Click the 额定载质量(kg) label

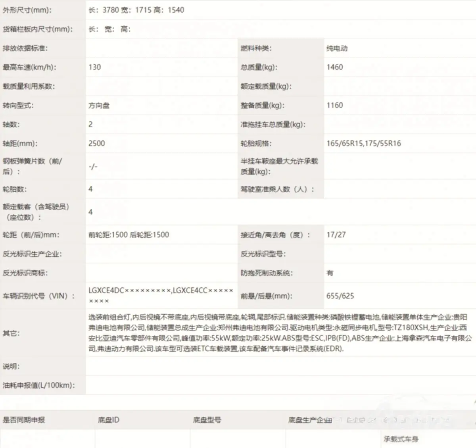pos(266,86)
